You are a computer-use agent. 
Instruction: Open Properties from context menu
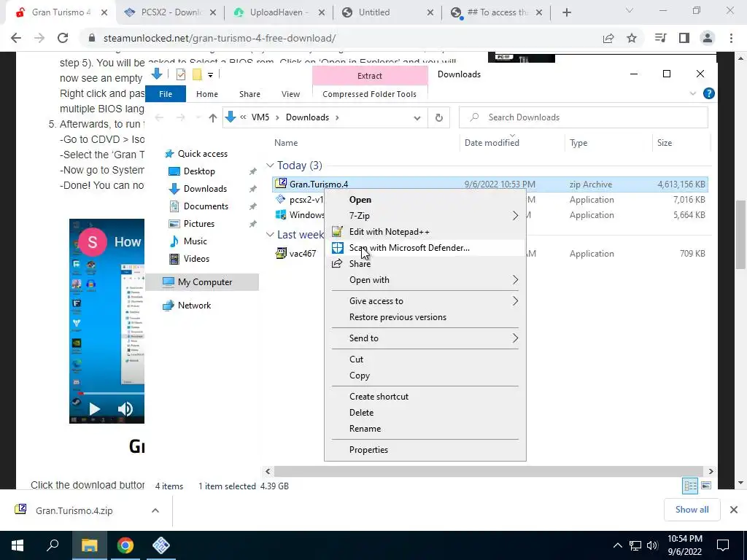tap(425, 450)
